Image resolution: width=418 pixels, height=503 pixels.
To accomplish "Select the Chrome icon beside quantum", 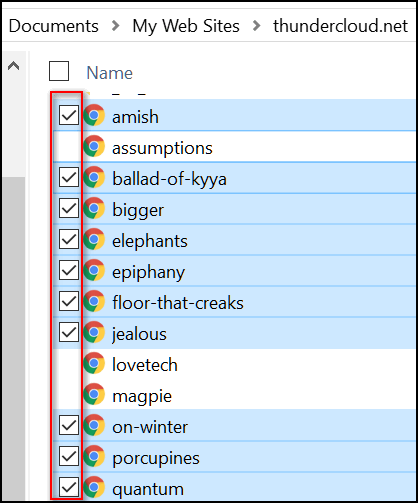I will tap(94, 487).
